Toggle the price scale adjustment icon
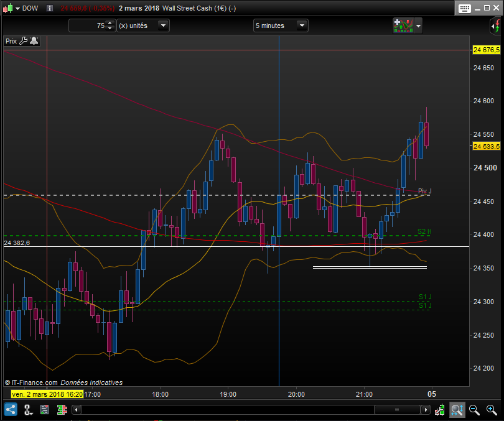This screenshot has width=504, height=421. pos(439,410)
